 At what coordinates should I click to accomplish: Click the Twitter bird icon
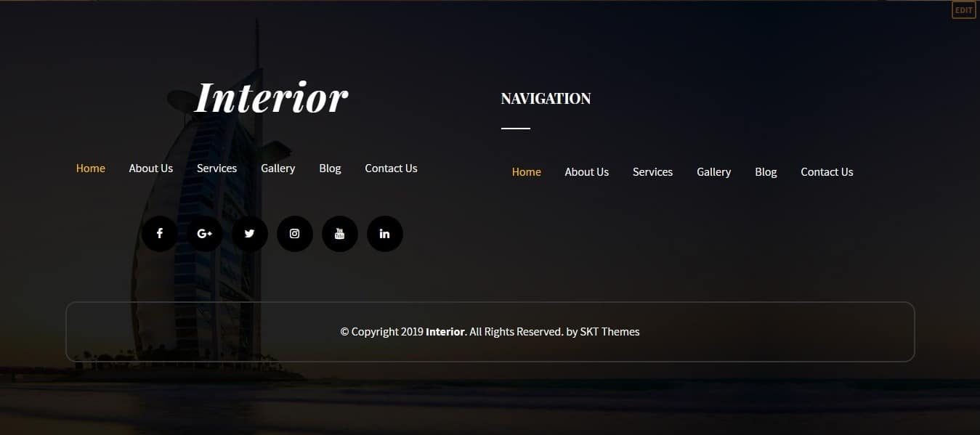(x=250, y=234)
